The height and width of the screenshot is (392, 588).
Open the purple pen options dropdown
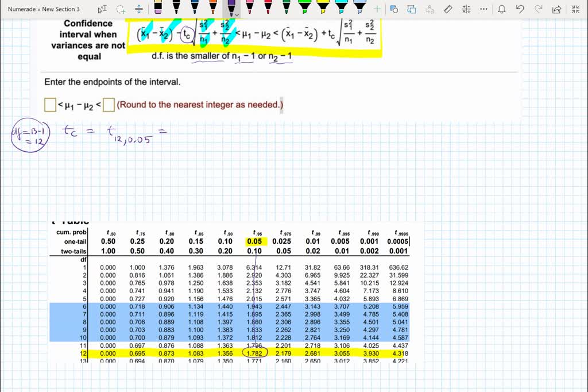(237, 14)
